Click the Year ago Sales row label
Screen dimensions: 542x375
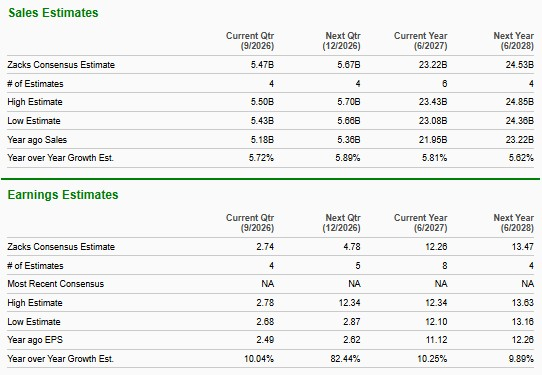37,140
